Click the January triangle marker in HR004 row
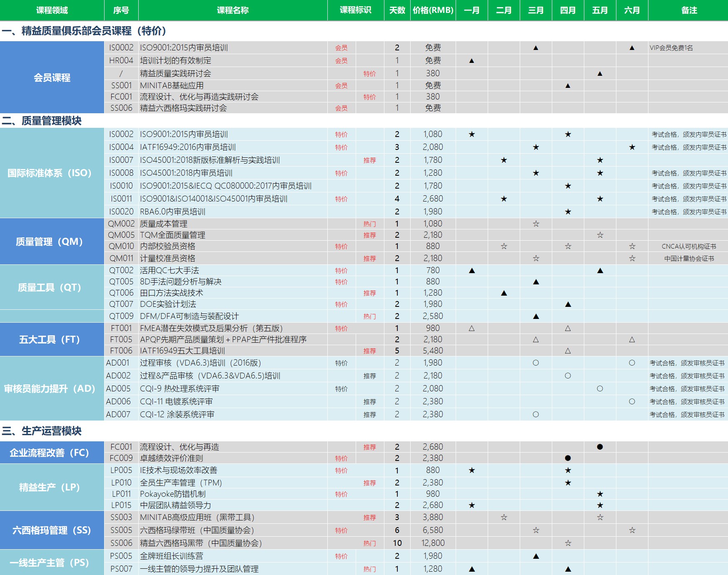This screenshot has width=728, height=575. pyautogui.click(x=471, y=60)
